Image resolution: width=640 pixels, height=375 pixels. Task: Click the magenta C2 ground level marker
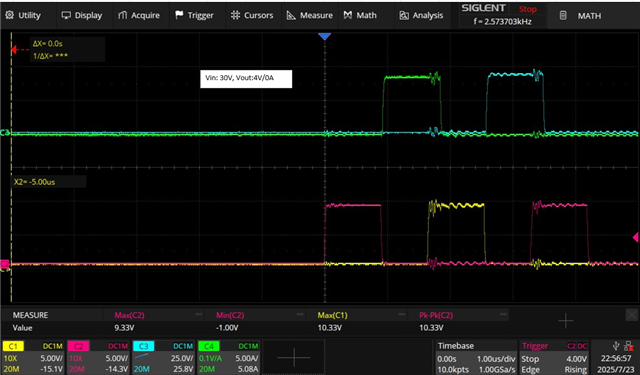[x=4, y=264]
